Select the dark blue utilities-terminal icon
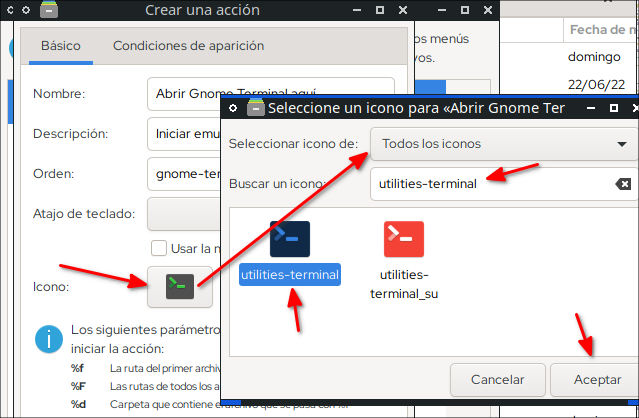Image resolution: width=639 pixels, height=418 pixels. coord(290,239)
